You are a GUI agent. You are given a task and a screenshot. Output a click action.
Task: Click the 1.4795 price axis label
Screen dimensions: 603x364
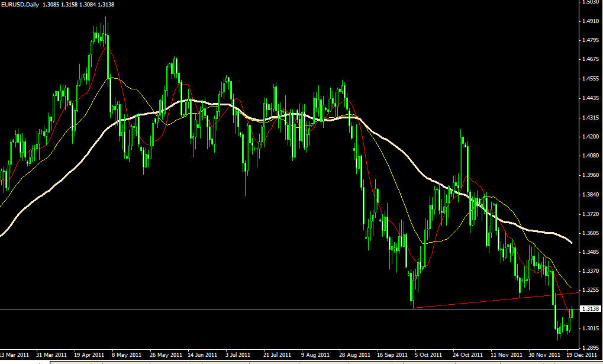591,40
